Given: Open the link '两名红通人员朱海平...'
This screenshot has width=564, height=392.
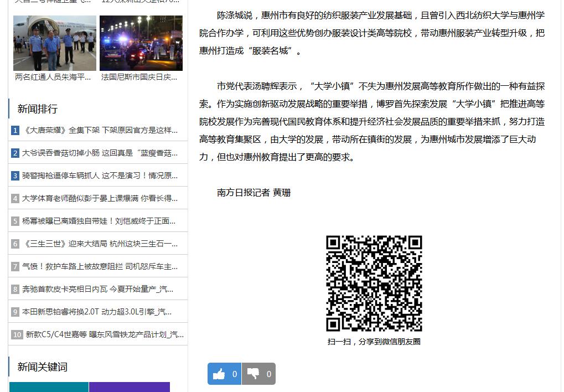Looking at the screenshot, I should [x=53, y=77].
